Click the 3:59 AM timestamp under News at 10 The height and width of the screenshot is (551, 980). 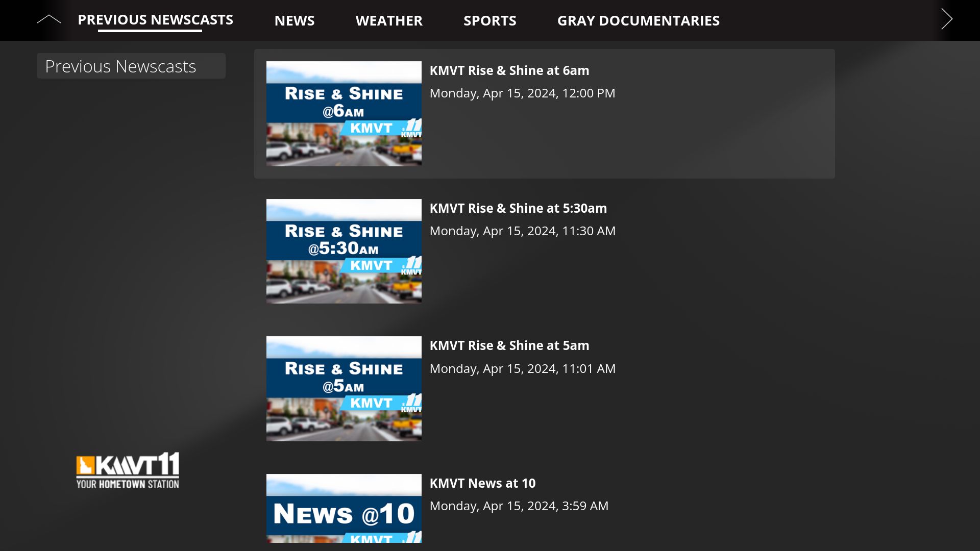[x=519, y=506]
